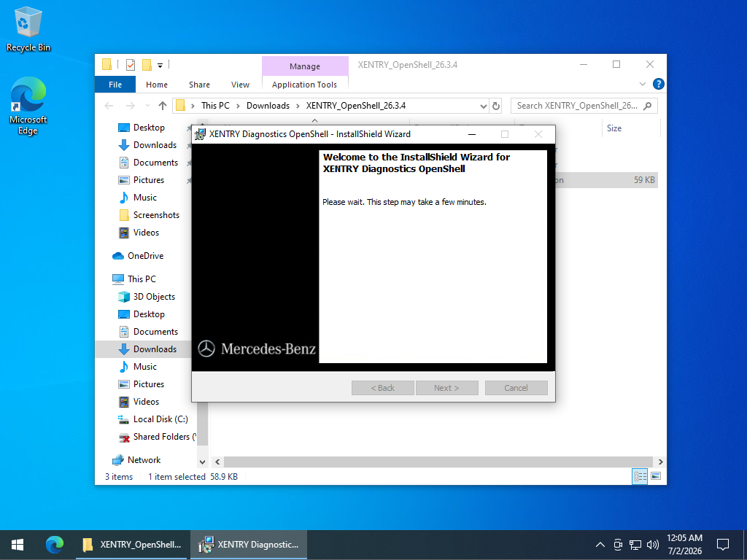Open Customize Quick Access Toolbar dropdown
The height and width of the screenshot is (560, 747).
pyautogui.click(x=160, y=65)
